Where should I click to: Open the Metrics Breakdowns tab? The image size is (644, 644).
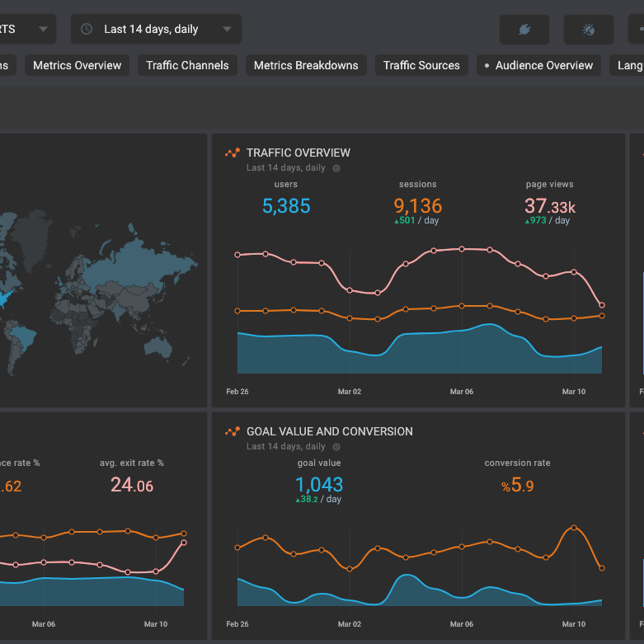click(306, 65)
